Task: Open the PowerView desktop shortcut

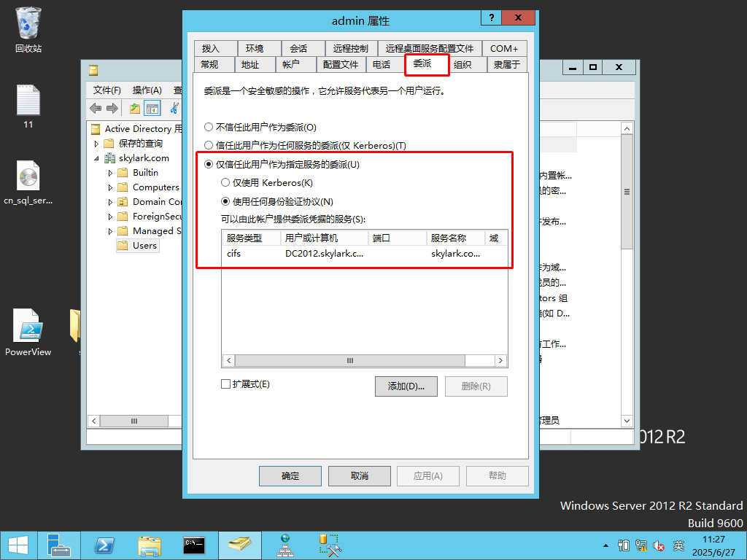Action: coord(28,332)
